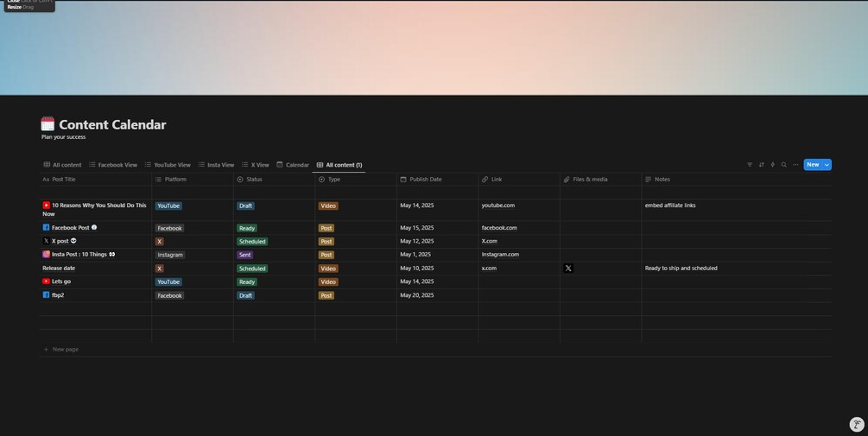The image size is (868, 436).
Task: Open the three-dot view options menu
Action: pos(795,165)
